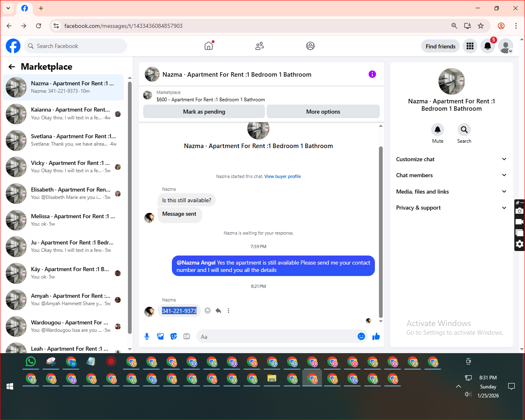Choose a GIF from the composer
Screen dimensions: 525x420
(x=187, y=337)
